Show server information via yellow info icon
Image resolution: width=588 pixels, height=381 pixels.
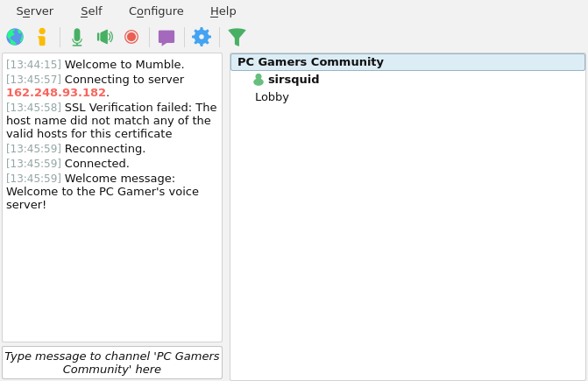42,37
